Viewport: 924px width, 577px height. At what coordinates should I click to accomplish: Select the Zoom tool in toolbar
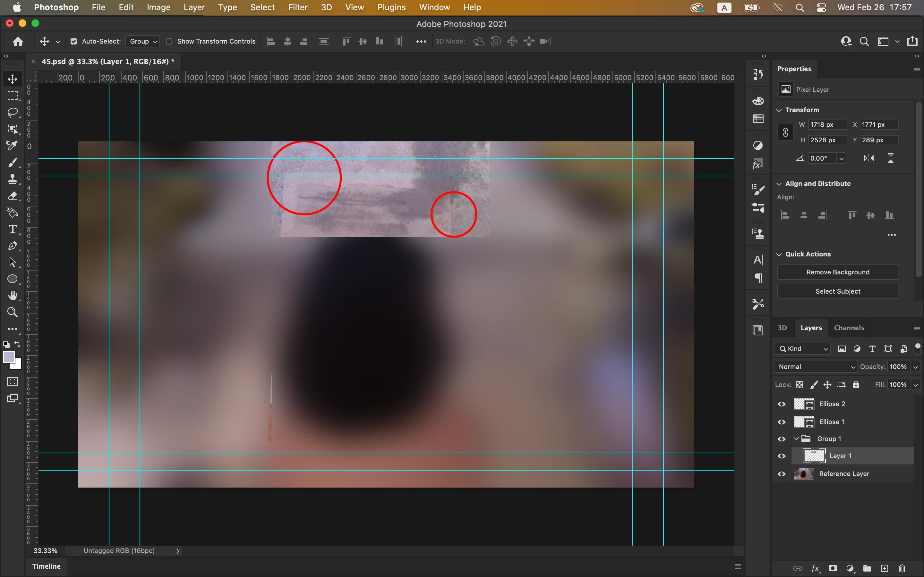13,313
